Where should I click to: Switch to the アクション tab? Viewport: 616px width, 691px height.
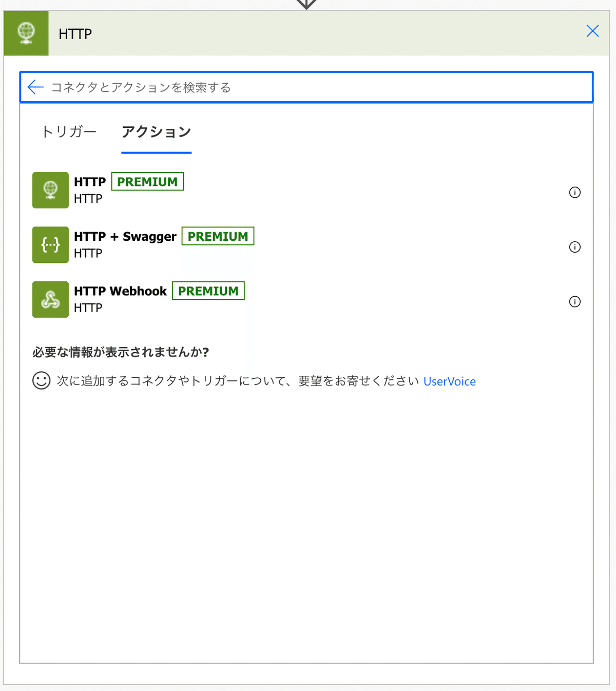click(x=157, y=132)
